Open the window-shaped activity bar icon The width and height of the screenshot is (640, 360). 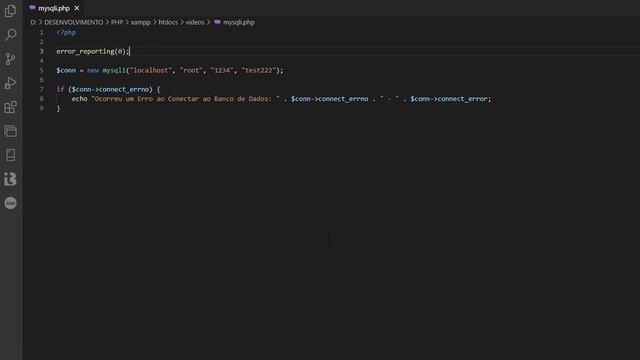point(11,131)
